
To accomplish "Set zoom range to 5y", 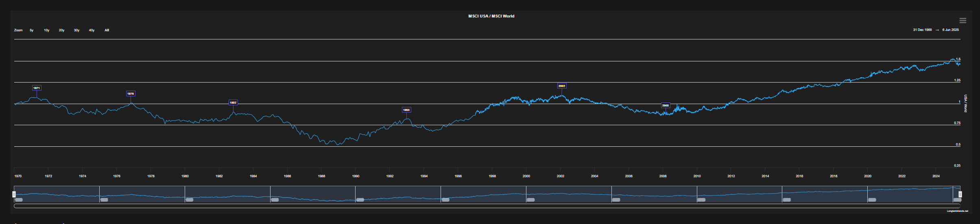I will [32, 30].
